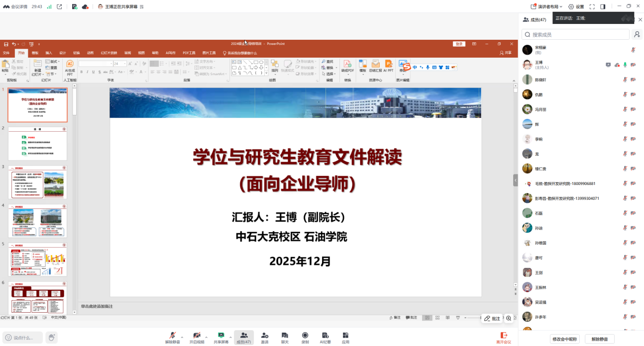Click the Unmute microphone icon
Image resolution: width=644 pixels, height=346 pixels.
click(x=172, y=336)
